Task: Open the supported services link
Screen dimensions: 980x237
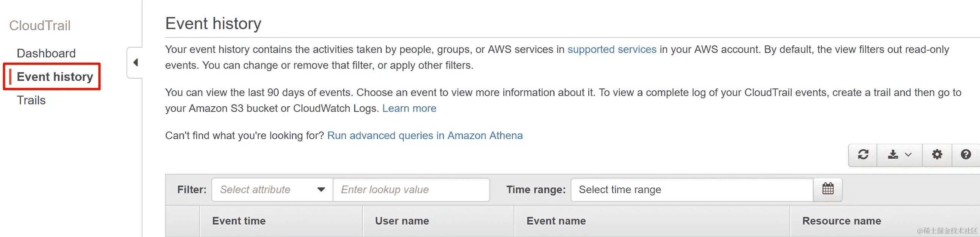Action: (612, 50)
